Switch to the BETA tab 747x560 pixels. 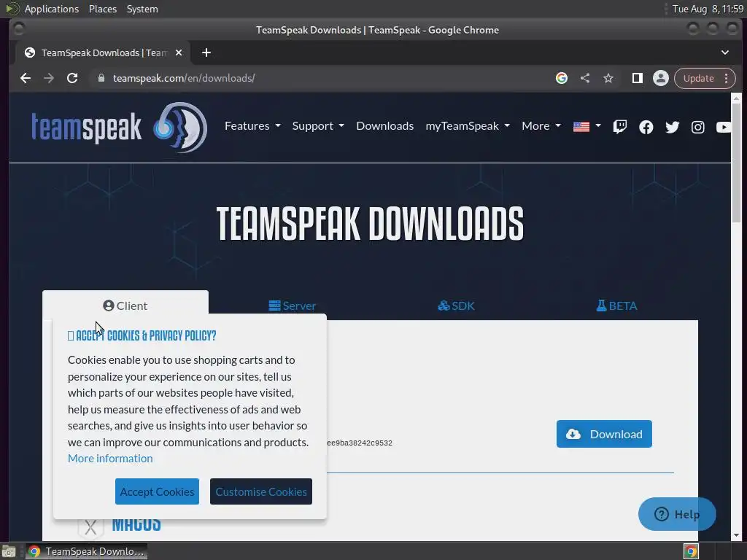coord(616,306)
